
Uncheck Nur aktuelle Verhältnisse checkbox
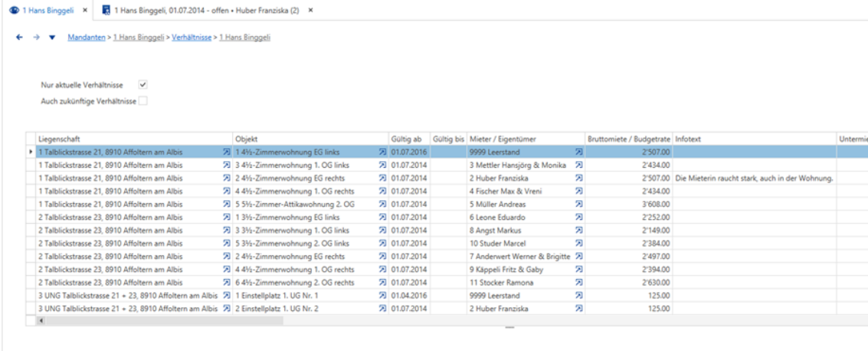point(142,85)
